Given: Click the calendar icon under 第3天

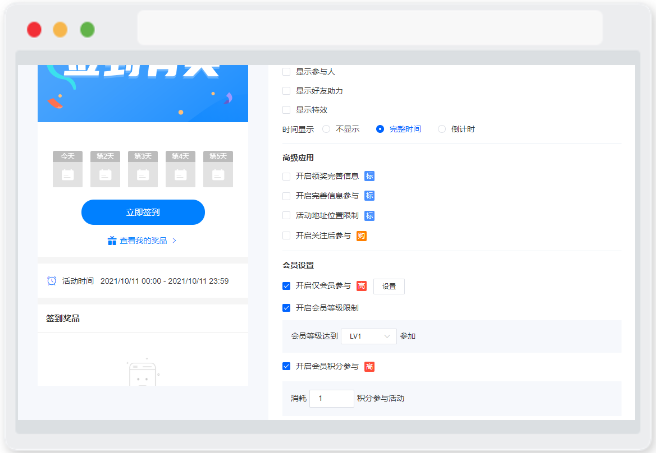Looking at the screenshot, I should [x=143, y=174].
